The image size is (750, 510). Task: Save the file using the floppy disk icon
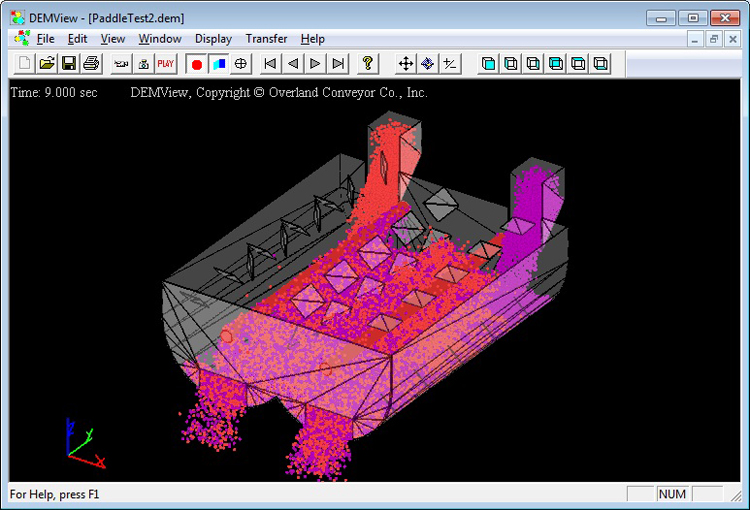tap(69, 64)
